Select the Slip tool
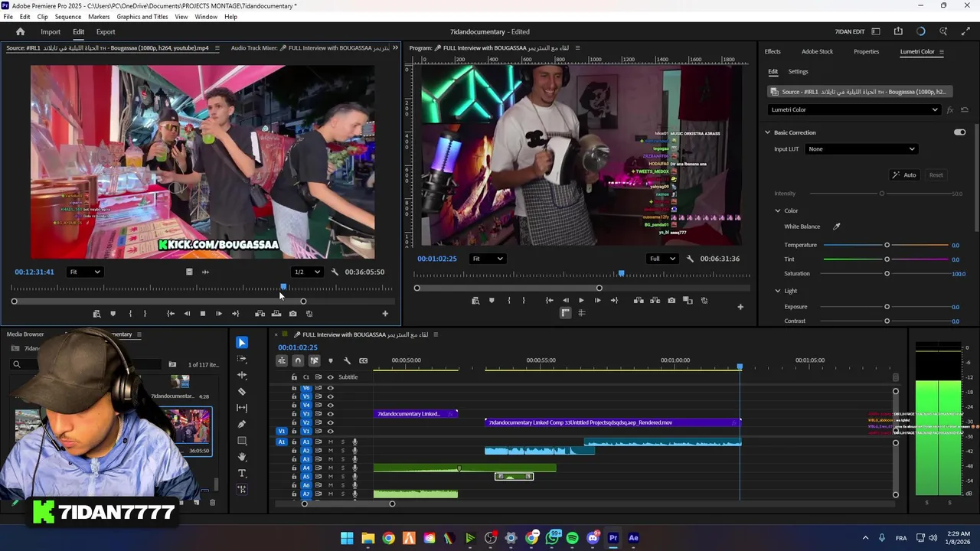 tap(242, 408)
